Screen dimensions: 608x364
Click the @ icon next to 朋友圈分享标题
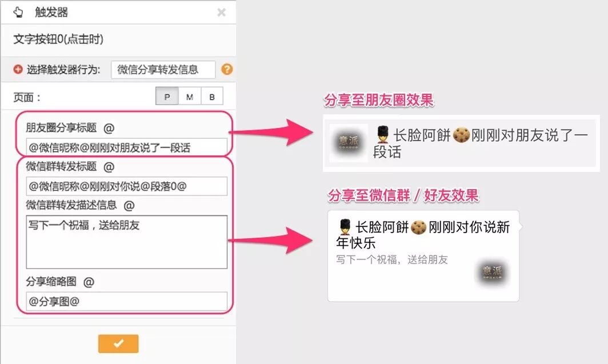[x=109, y=128]
